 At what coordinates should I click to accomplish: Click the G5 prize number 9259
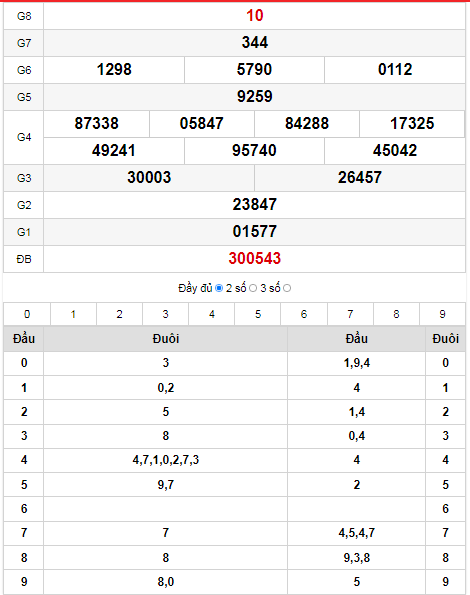coord(255,96)
